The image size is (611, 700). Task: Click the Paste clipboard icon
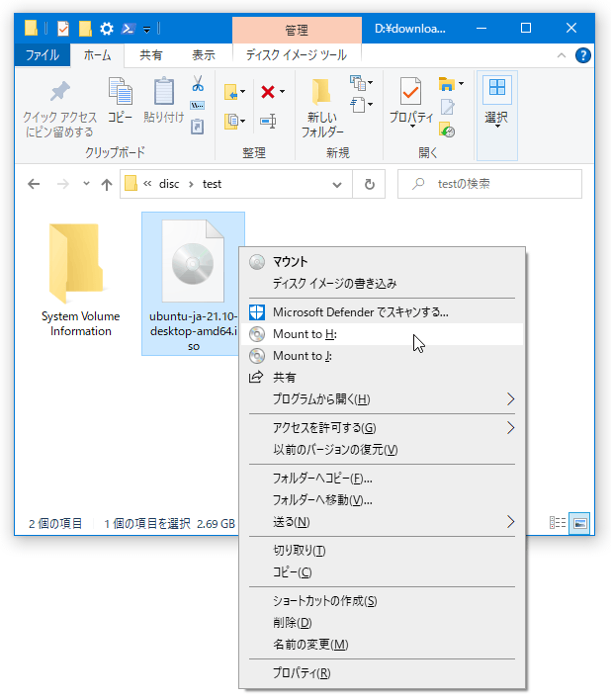[164, 91]
